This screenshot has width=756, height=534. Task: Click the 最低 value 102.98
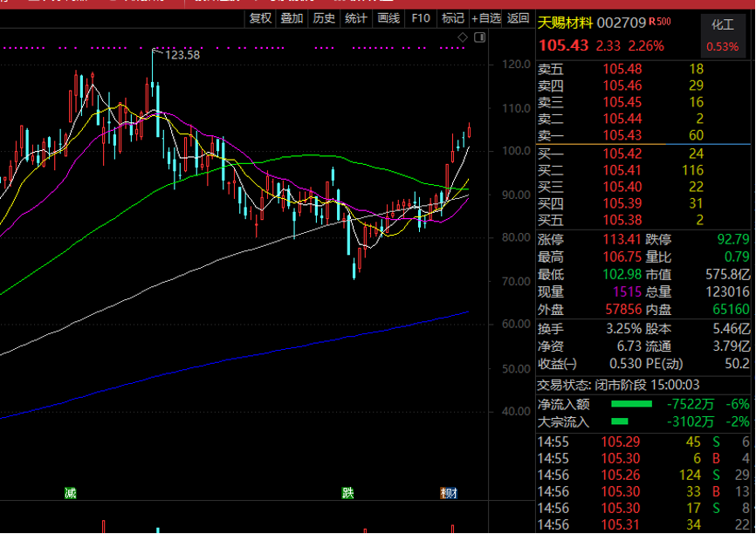(x=622, y=274)
